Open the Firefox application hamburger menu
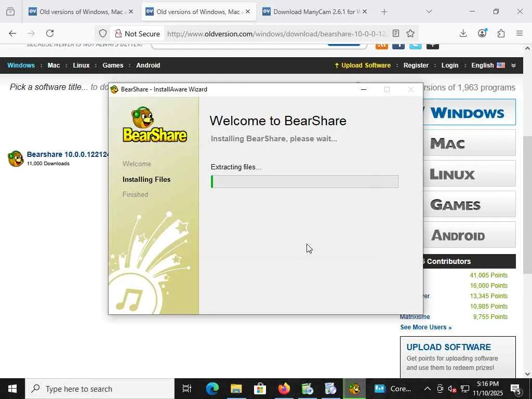The width and height of the screenshot is (532, 399). pyautogui.click(x=520, y=33)
